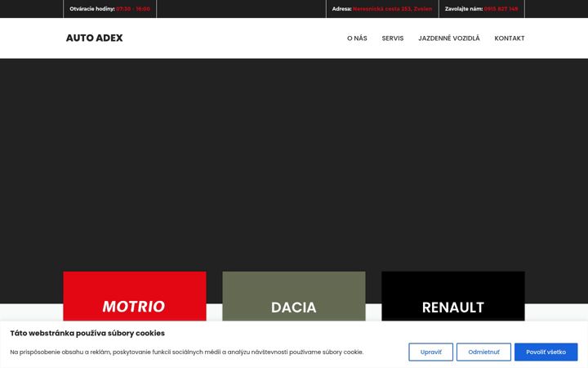The width and height of the screenshot is (588, 368).
Task: Open the O NÁS menu item
Action: coord(357,38)
